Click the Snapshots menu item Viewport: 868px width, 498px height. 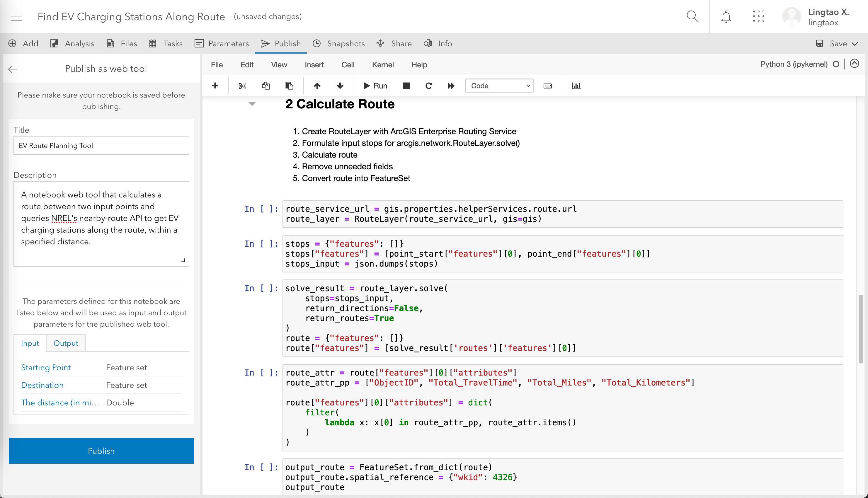point(346,43)
